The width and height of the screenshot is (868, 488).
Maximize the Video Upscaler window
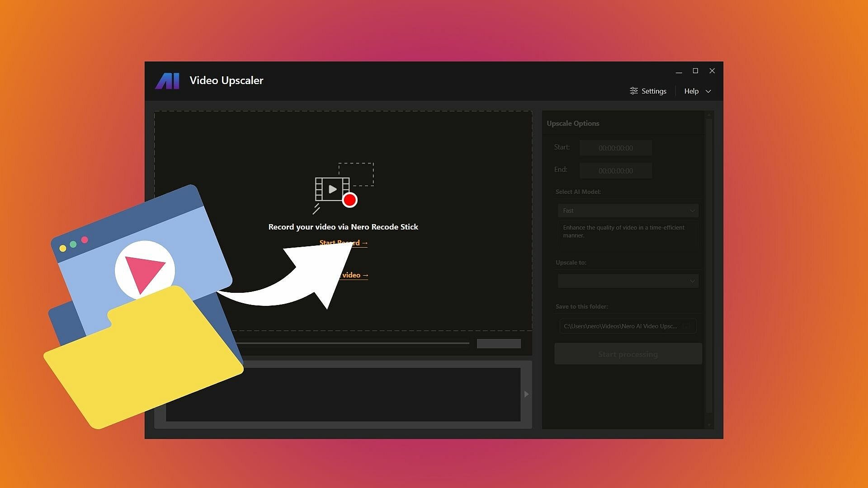[695, 71]
